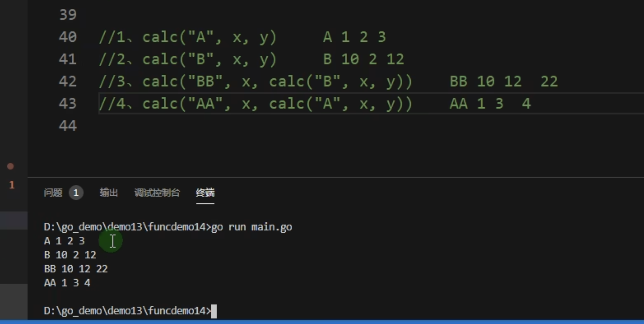Image resolution: width=644 pixels, height=324 pixels.
Task: Click line number 41 in the gutter
Action: [68, 59]
